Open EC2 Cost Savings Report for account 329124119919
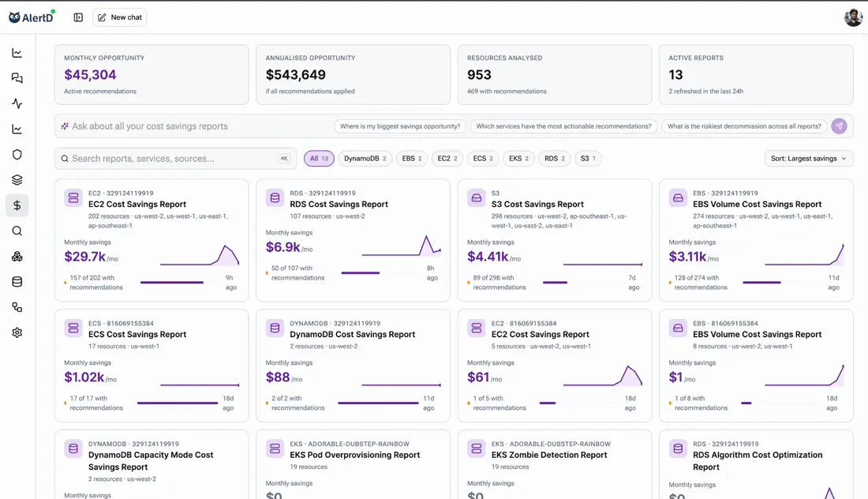 pyautogui.click(x=152, y=240)
